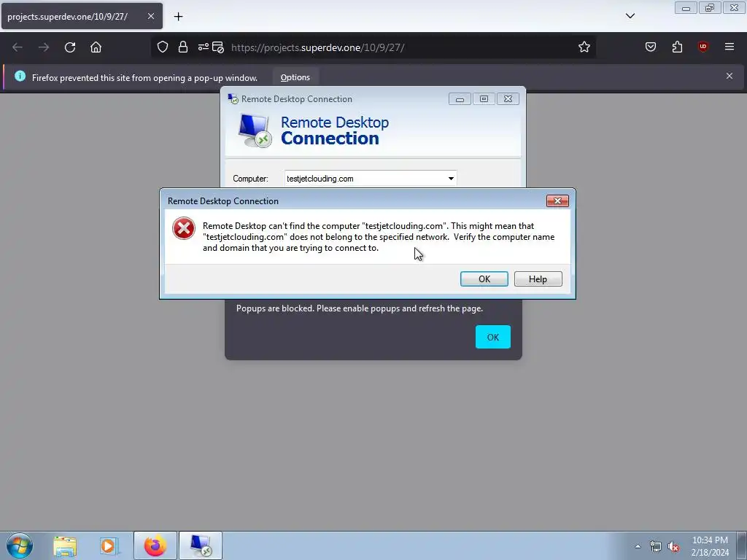747x560 pixels.
Task: Show site security padlock info
Action: point(183,47)
